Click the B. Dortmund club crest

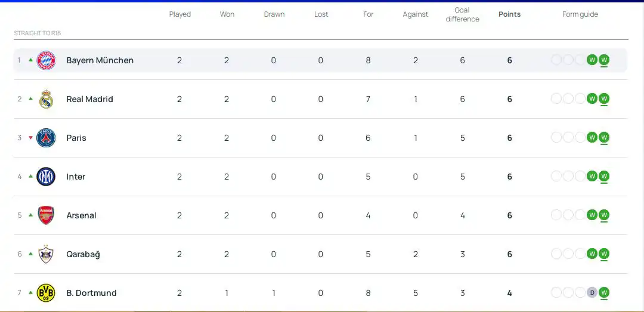coord(46,293)
